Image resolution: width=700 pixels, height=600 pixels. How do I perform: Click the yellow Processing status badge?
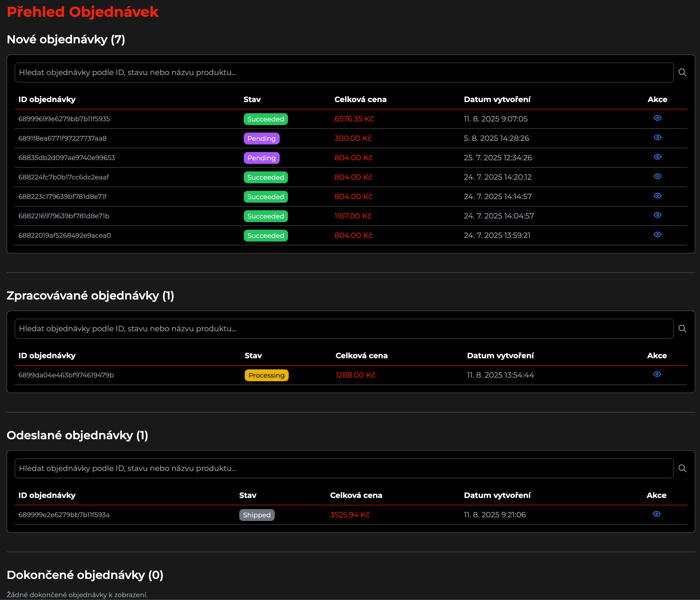(x=266, y=375)
